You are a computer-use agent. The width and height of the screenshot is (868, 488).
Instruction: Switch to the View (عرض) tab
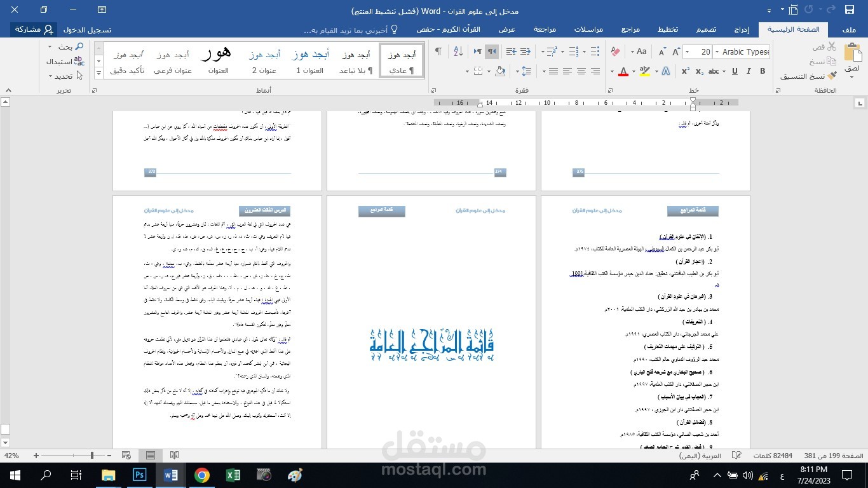click(x=506, y=30)
